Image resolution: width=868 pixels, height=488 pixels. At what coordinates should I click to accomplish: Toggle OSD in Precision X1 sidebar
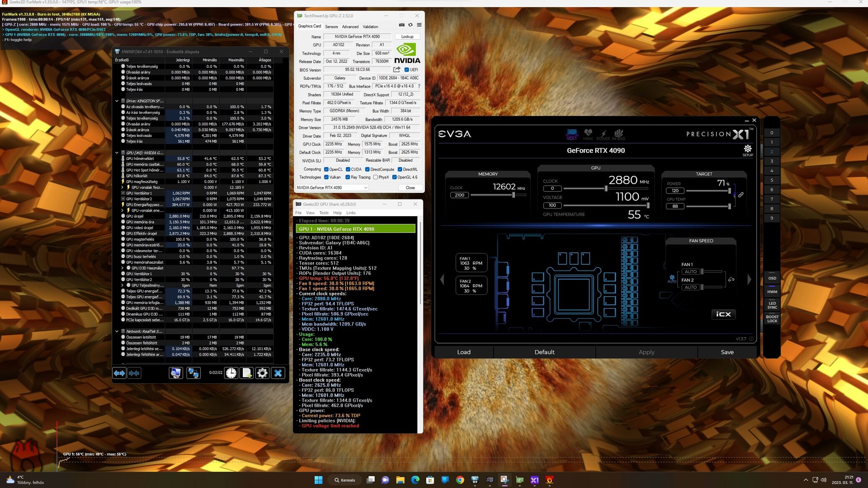coord(772,278)
